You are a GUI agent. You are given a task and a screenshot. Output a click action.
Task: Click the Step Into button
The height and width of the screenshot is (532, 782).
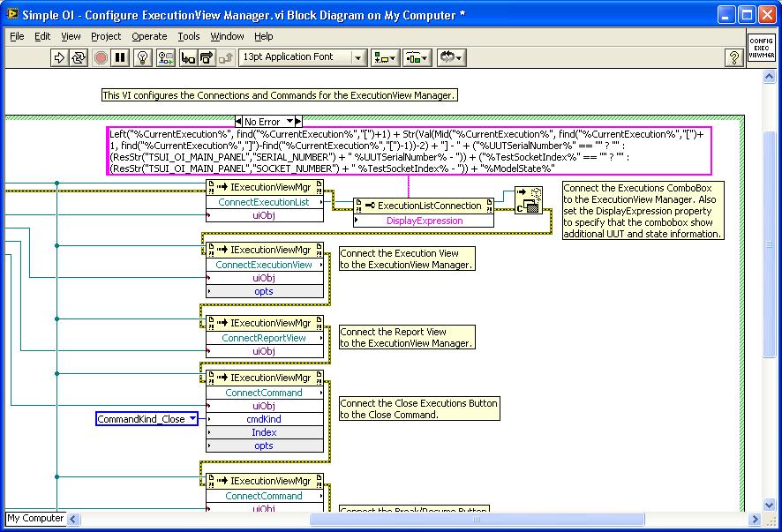188,58
